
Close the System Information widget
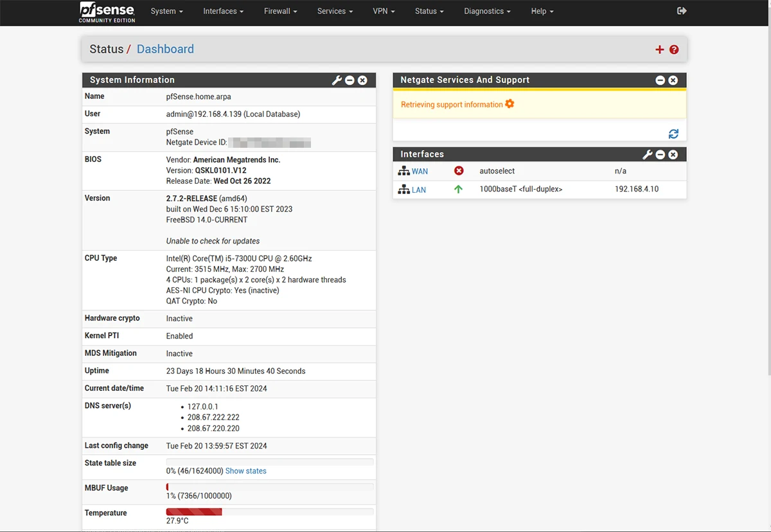pos(362,80)
